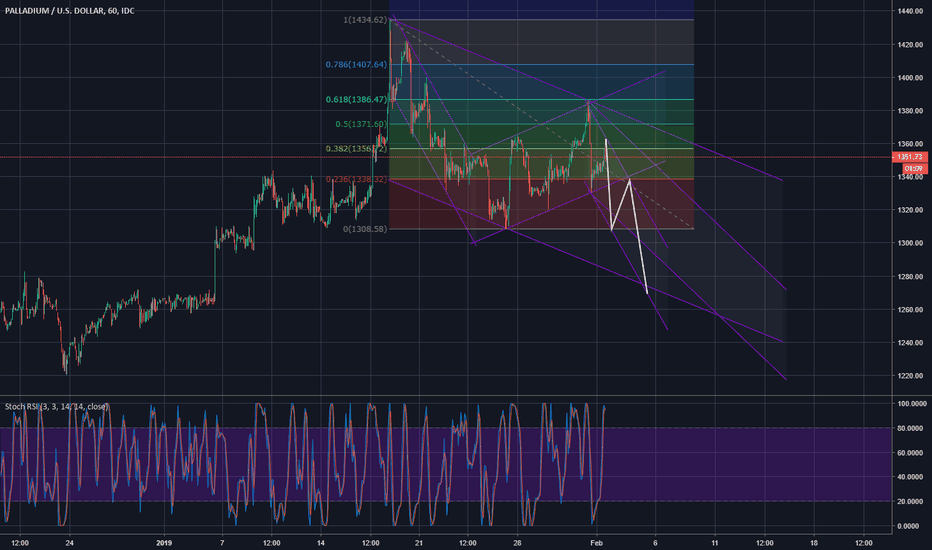Click 1280.00 on the price axis
This screenshot has height=550, width=932.
click(910, 276)
